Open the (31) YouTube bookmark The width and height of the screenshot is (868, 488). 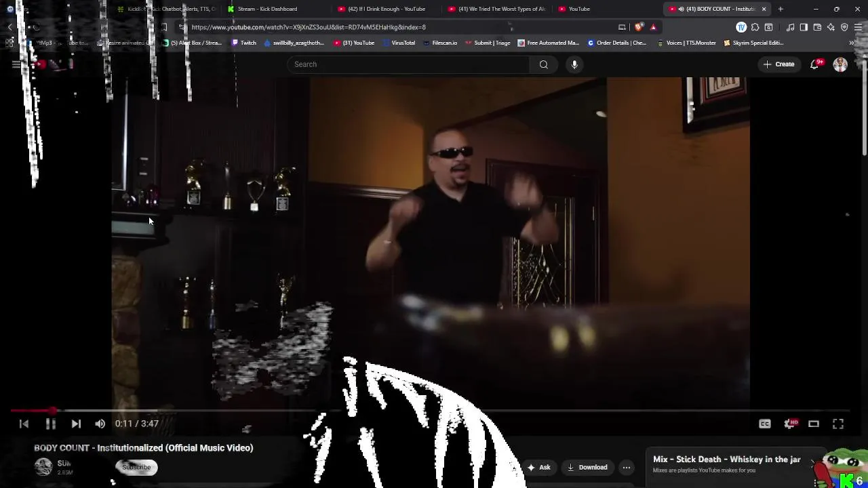[x=354, y=43]
